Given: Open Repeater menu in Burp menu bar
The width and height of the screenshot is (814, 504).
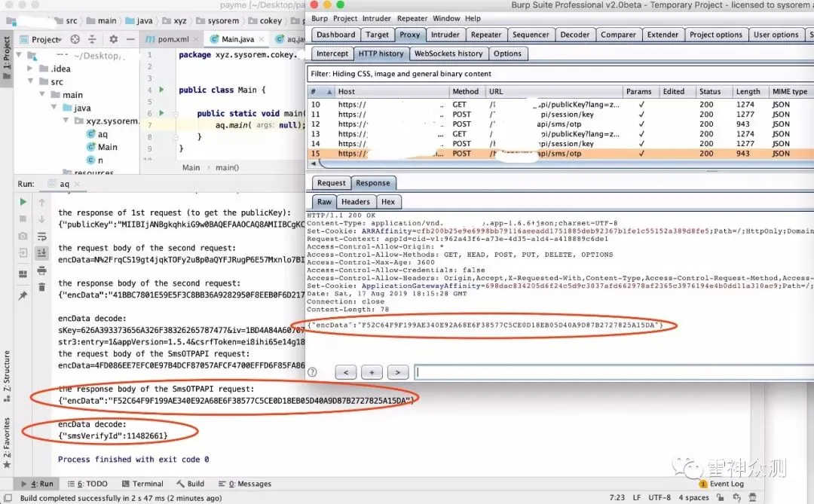Looking at the screenshot, I should [412, 18].
